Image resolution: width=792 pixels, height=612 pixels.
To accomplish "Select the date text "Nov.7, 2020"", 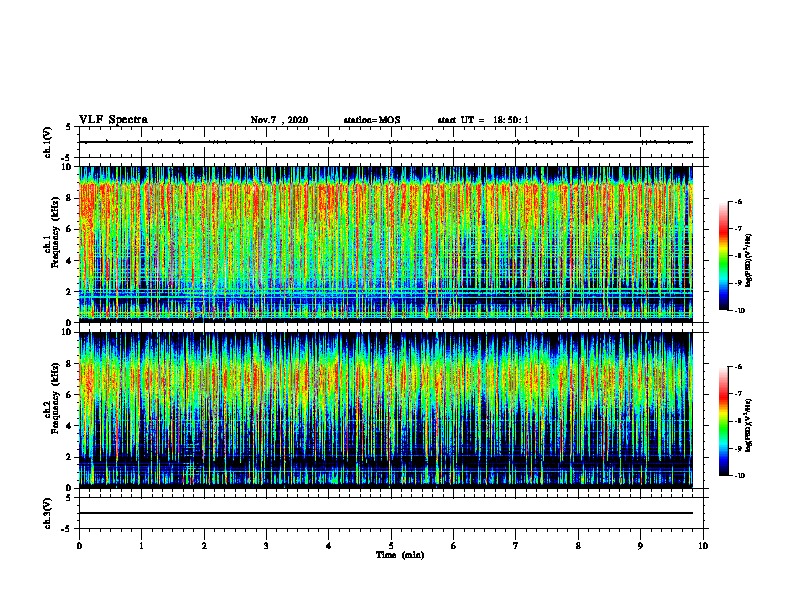I will click(x=279, y=120).
